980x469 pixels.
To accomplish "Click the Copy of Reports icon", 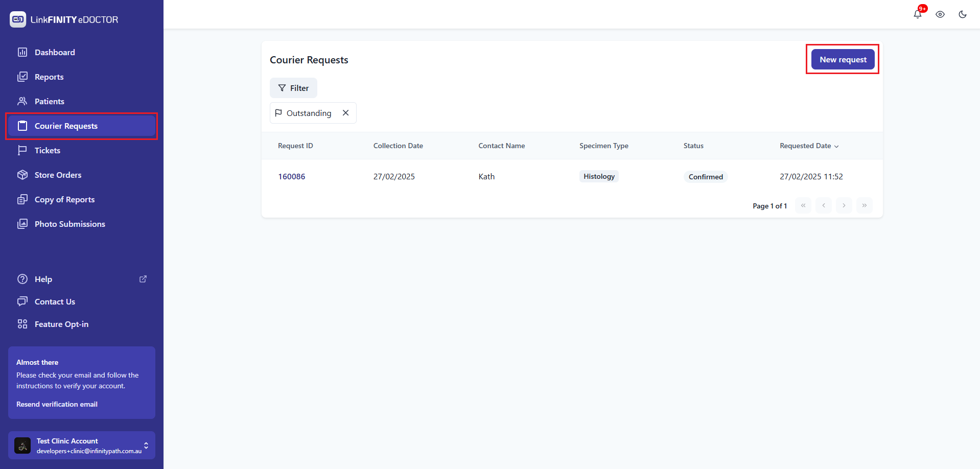I will tap(22, 199).
